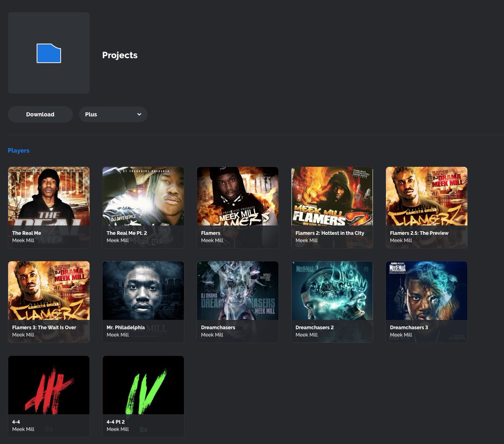Open the Mr. Philadelphia album cover

143,290
